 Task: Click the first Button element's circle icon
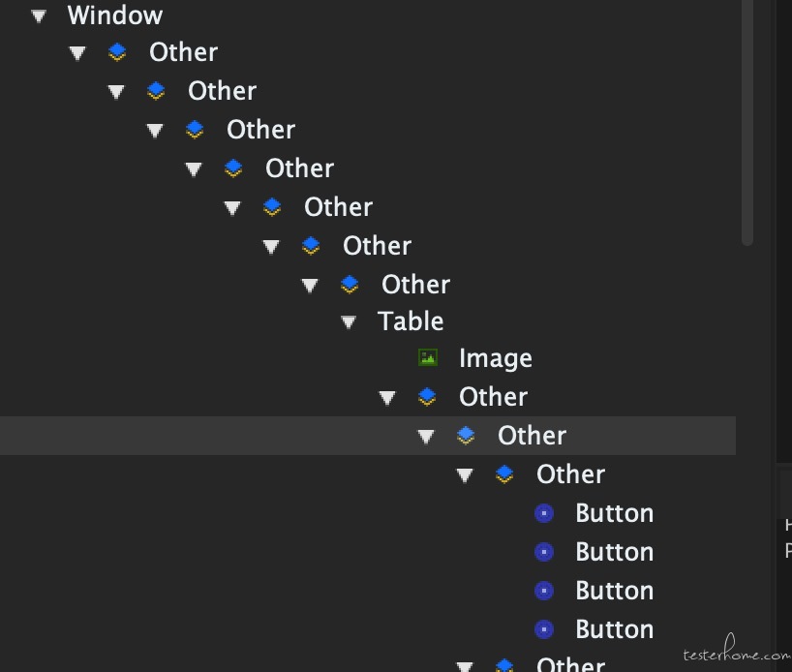544,513
